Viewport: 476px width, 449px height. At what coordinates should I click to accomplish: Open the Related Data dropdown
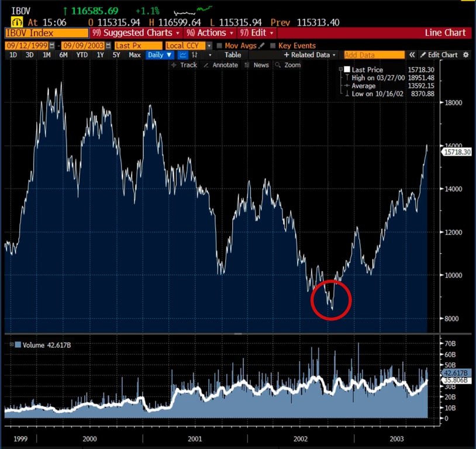(310, 55)
